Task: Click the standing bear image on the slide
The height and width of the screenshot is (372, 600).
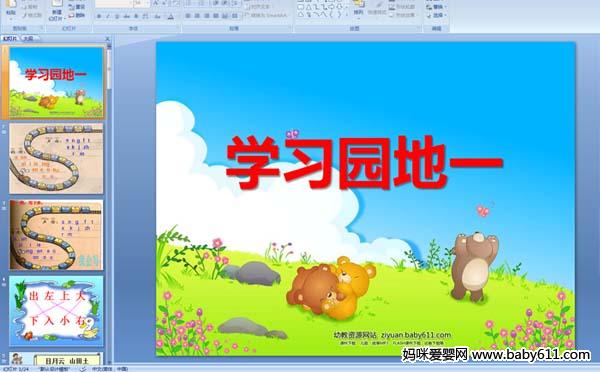Action: click(x=474, y=266)
